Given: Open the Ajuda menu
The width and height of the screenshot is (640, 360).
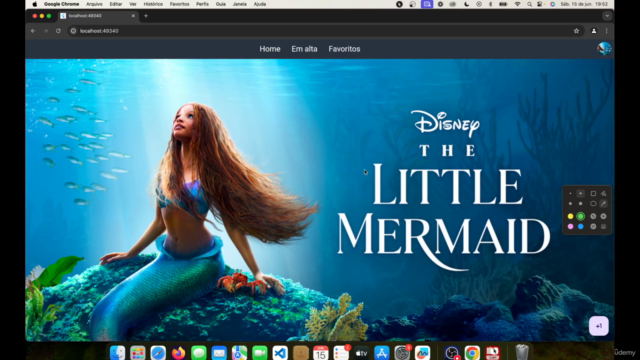Looking at the screenshot, I should pyautogui.click(x=260, y=4).
